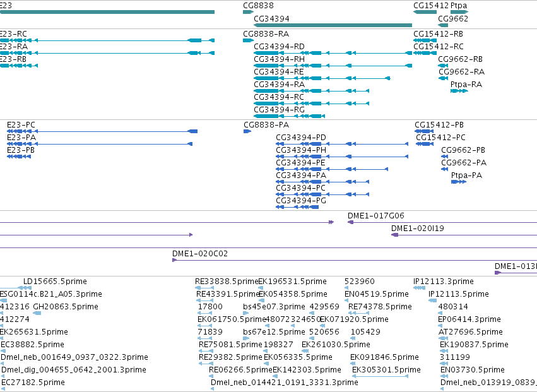Select protein CG34394-PA label
Image resolution: width=537 pixels, height=392 pixels.
pos(301,175)
